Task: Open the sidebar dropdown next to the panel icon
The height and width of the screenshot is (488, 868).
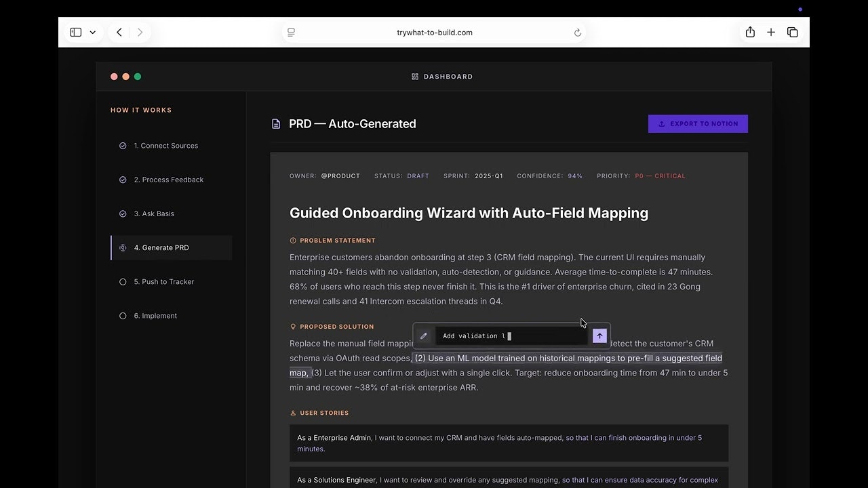Action: pyautogui.click(x=93, y=32)
